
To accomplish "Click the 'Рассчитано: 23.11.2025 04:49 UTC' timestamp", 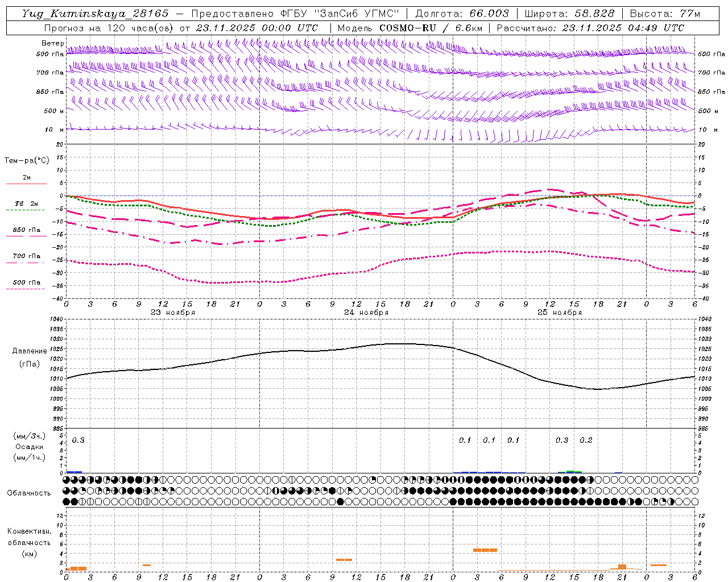I will 590,28.
